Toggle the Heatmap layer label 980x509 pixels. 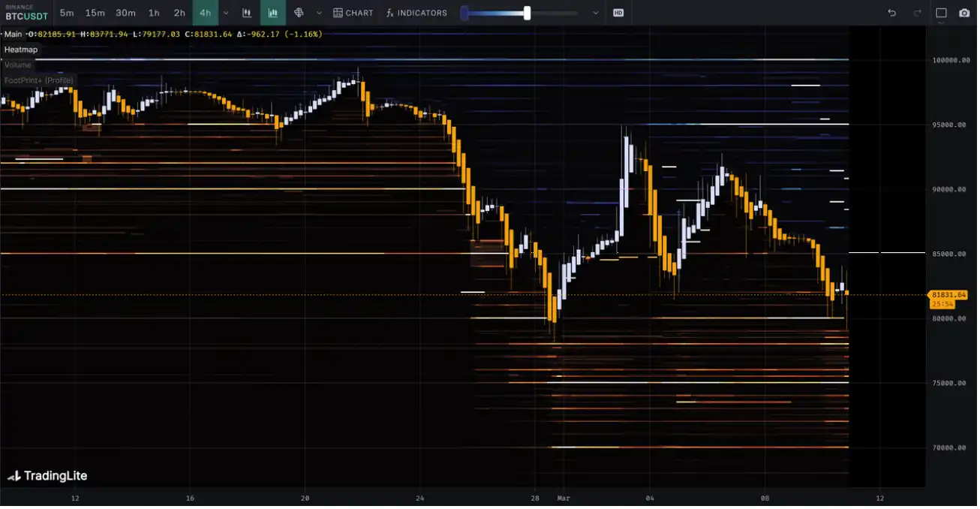point(21,50)
